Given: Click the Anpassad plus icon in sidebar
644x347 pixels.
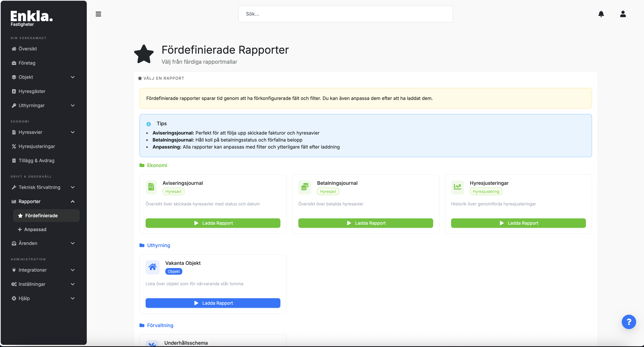Looking at the screenshot, I should tap(20, 229).
